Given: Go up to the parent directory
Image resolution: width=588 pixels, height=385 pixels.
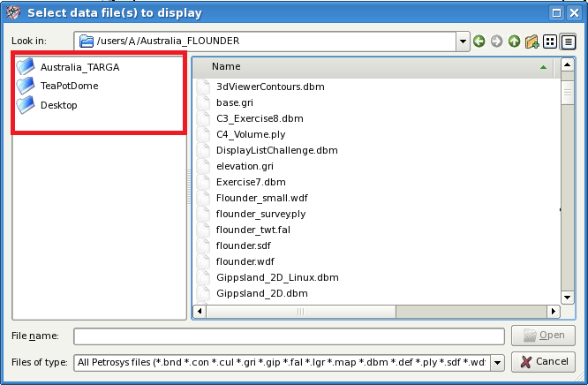Looking at the screenshot, I should [x=514, y=42].
